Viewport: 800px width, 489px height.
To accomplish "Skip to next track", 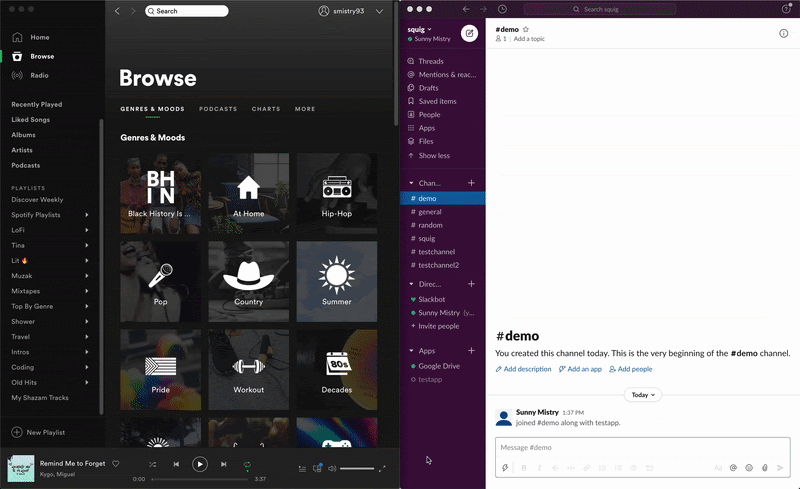I will pyautogui.click(x=223, y=464).
